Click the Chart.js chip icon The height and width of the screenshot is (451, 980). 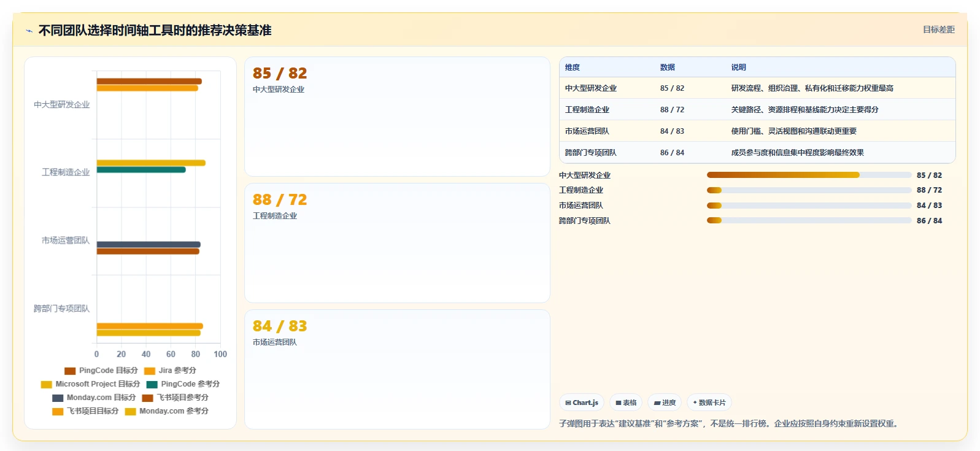tap(568, 403)
